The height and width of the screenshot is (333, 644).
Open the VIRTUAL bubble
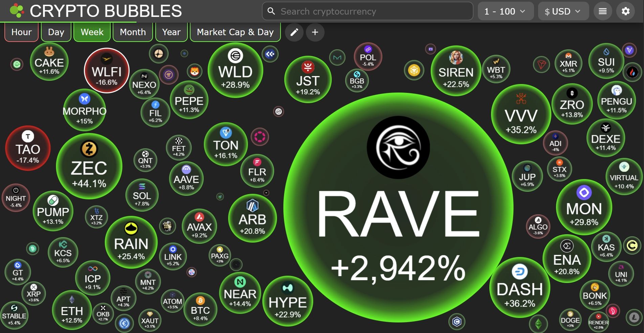pos(624,176)
